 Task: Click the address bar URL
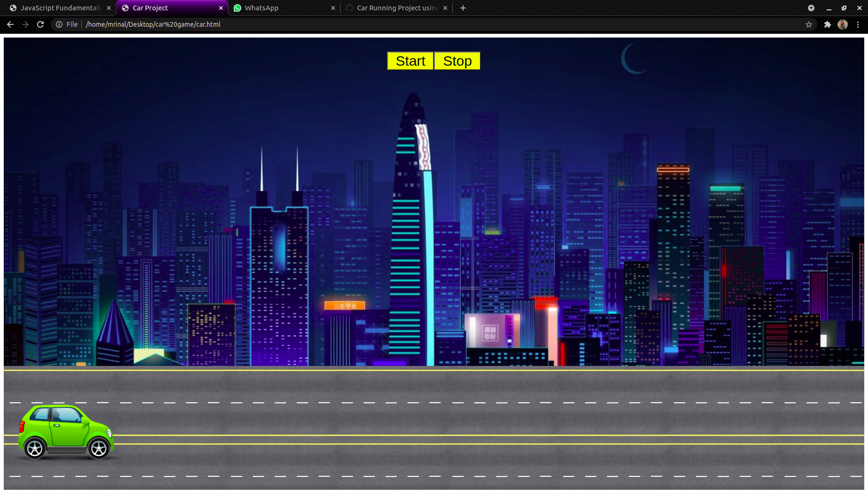tap(153, 24)
